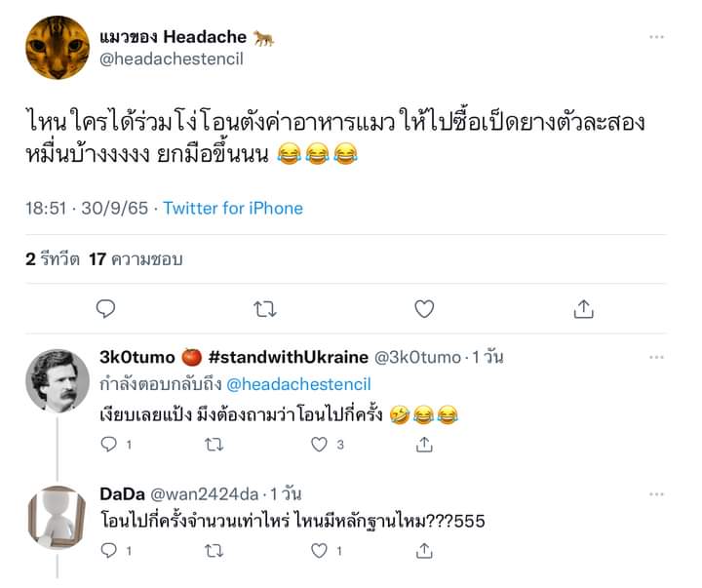
Task: Share DaDa's comment
Action: pyautogui.click(x=424, y=550)
